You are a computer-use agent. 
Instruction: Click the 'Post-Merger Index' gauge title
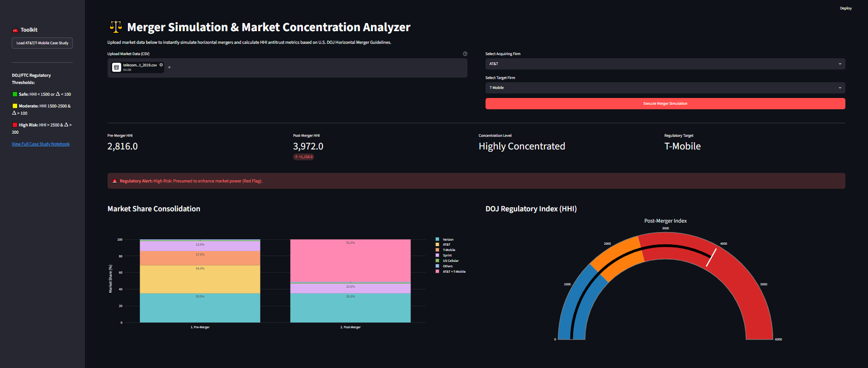point(665,221)
